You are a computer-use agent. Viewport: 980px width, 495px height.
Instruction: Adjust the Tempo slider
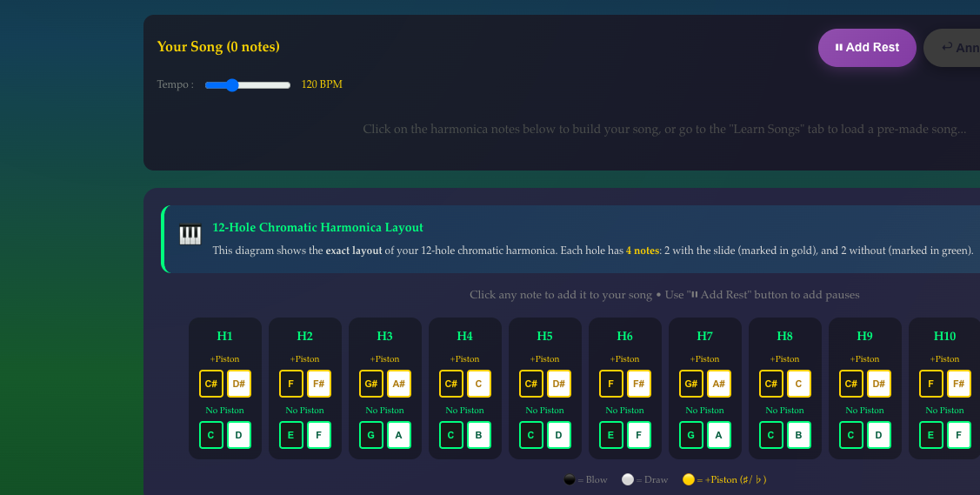coord(248,85)
